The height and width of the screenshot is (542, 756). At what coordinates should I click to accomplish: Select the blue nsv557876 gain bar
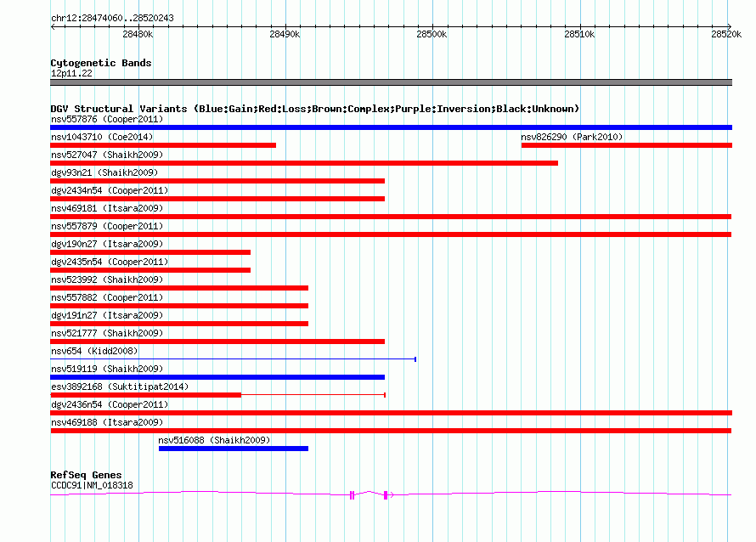coord(391,127)
